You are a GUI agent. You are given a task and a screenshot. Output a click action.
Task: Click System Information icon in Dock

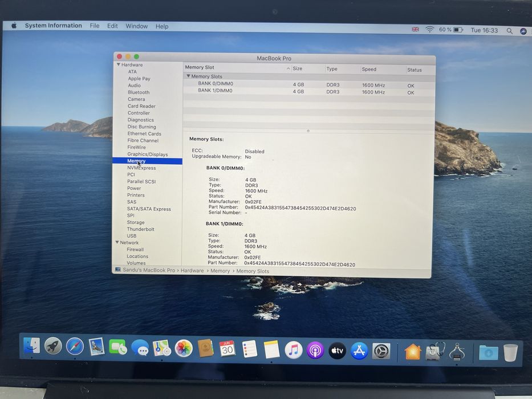(x=457, y=352)
